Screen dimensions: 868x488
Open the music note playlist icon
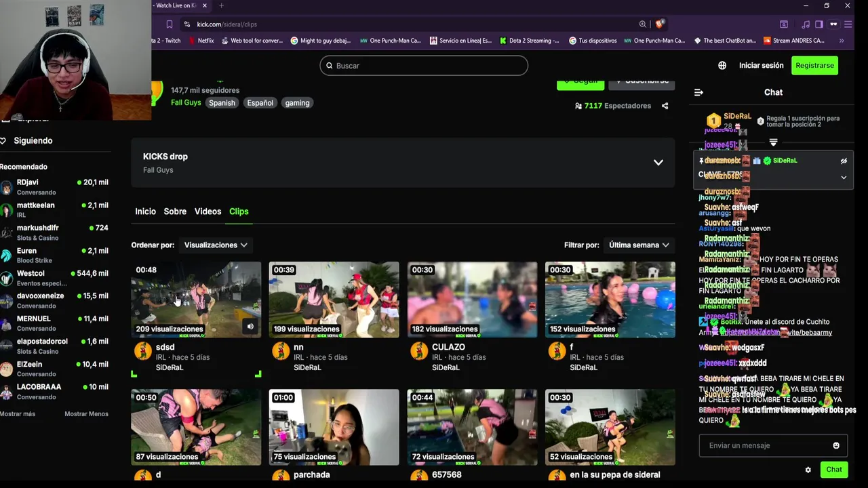pos(805,24)
